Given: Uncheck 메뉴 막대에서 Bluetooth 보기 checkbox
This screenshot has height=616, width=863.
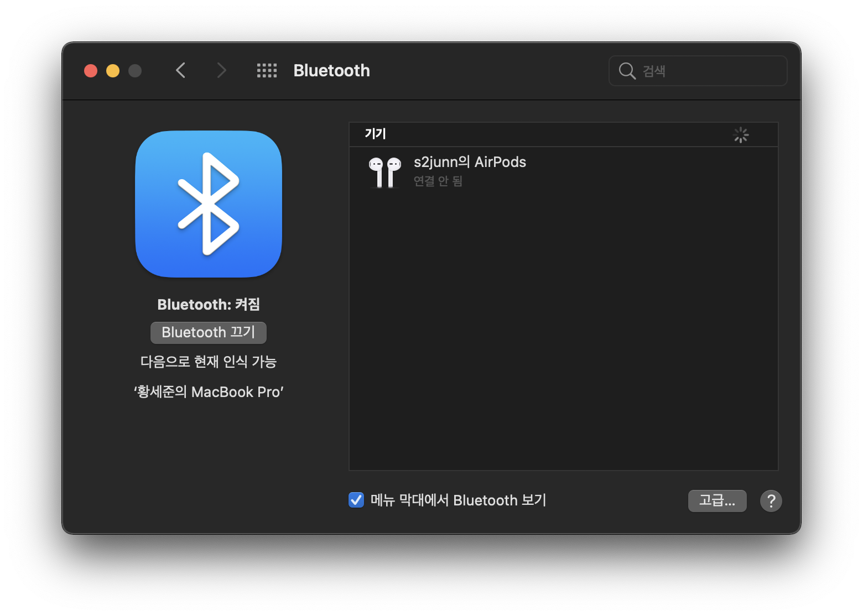Looking at the screenshot, I should 356,500.
